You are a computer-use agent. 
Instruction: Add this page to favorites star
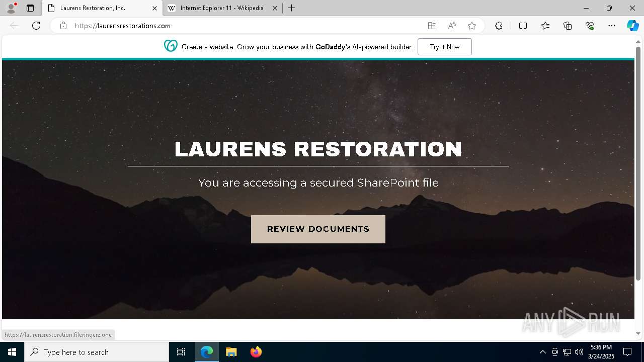(x=472, y=26)
